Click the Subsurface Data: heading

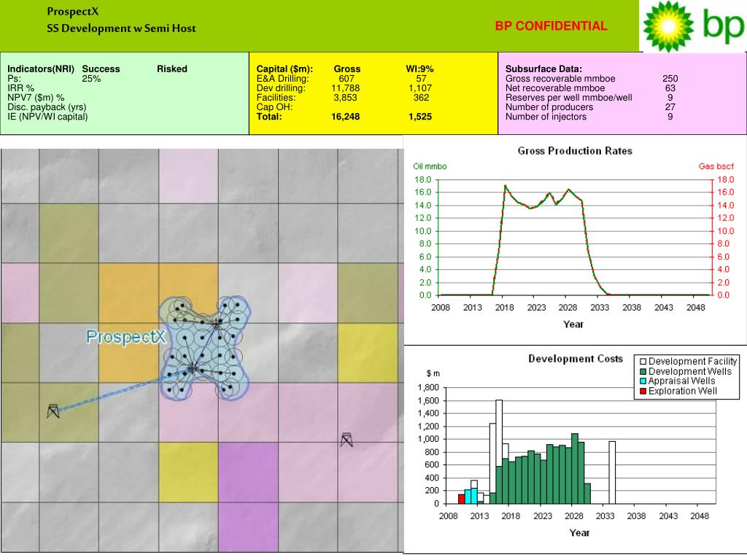pos(543,69)
